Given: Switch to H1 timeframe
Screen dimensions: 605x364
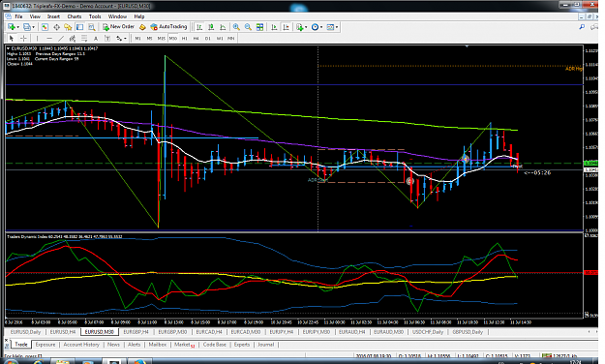Looking at the screenshot, I should coord(185,38).
